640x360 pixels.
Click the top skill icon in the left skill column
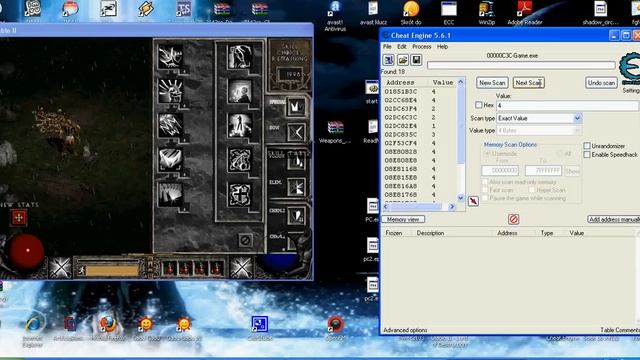click(x=171, y=56)
